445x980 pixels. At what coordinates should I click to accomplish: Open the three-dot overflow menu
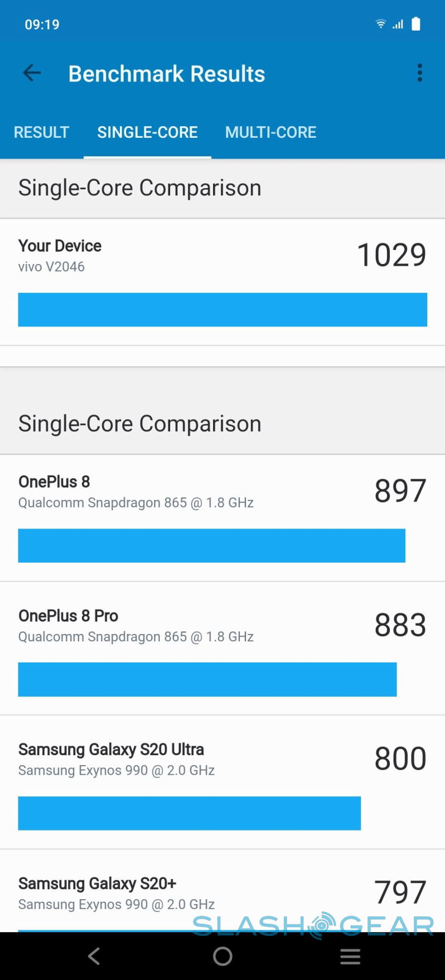pyautogui.click(x=419, y=73)
